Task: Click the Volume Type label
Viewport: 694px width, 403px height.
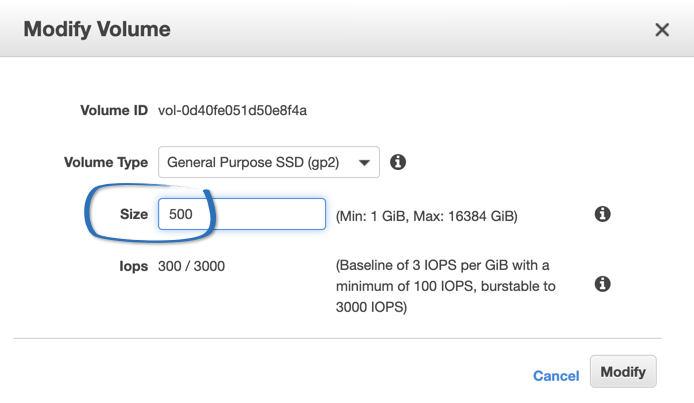Action: (106, 162)
